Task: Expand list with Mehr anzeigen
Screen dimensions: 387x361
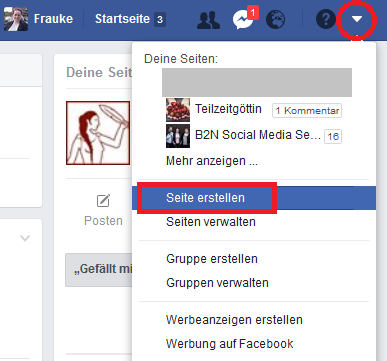Action: point(212,161)
